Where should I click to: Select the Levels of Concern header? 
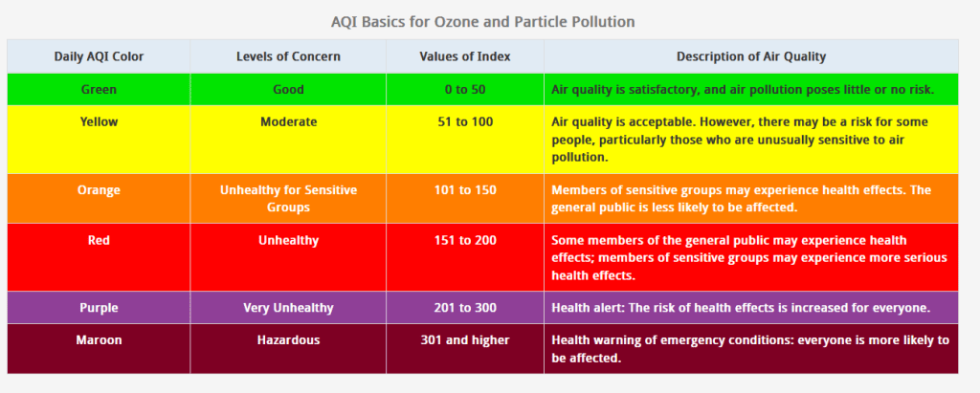[288, 56]
